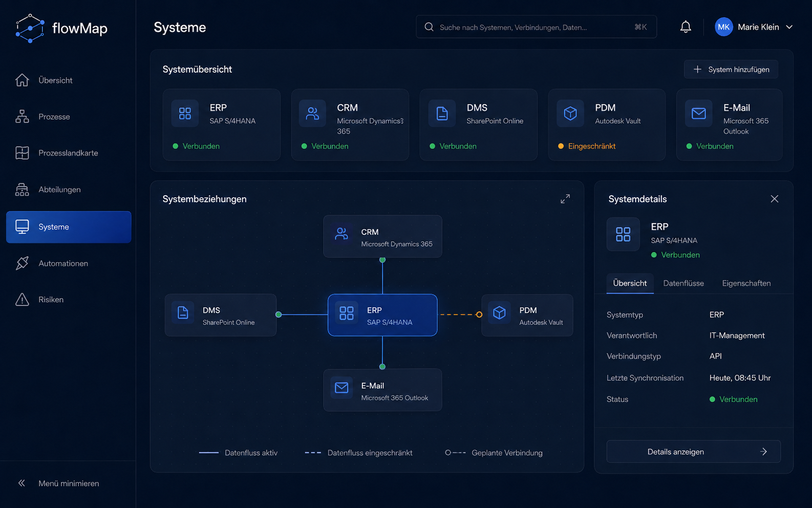Click the 'Geplante Verbindung' legend label
Viewport: 812px width, 508px height.
click(x=507, y=453)
